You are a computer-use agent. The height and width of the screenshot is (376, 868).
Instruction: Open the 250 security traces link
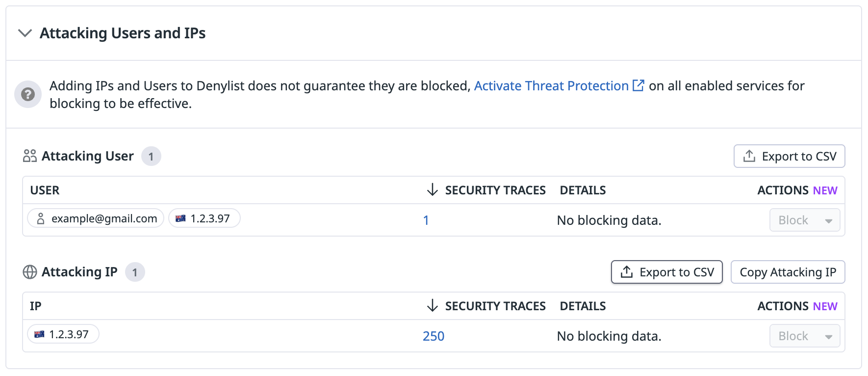pos(434,336)
